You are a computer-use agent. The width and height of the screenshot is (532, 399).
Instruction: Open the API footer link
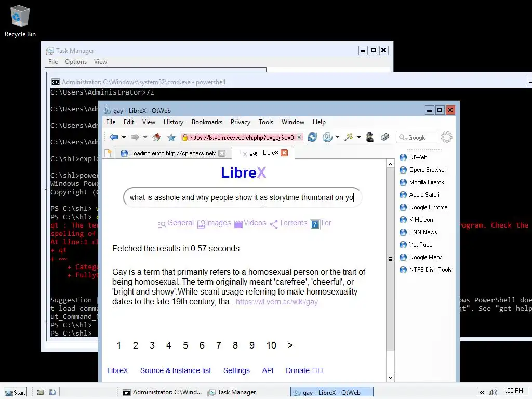click(x=268, y=370)
